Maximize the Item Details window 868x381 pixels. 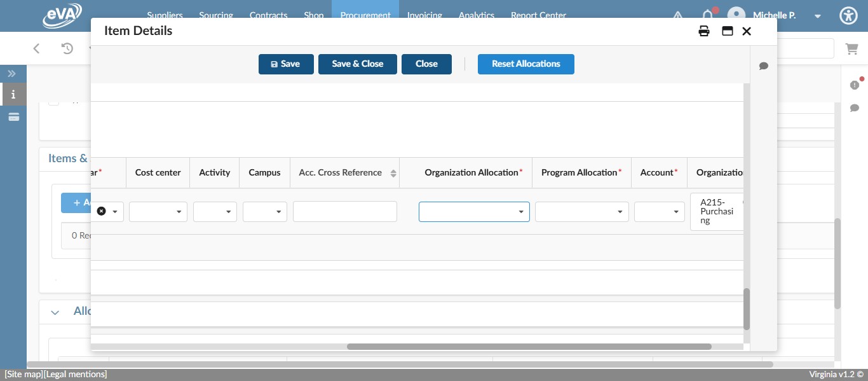click(727, 31)
